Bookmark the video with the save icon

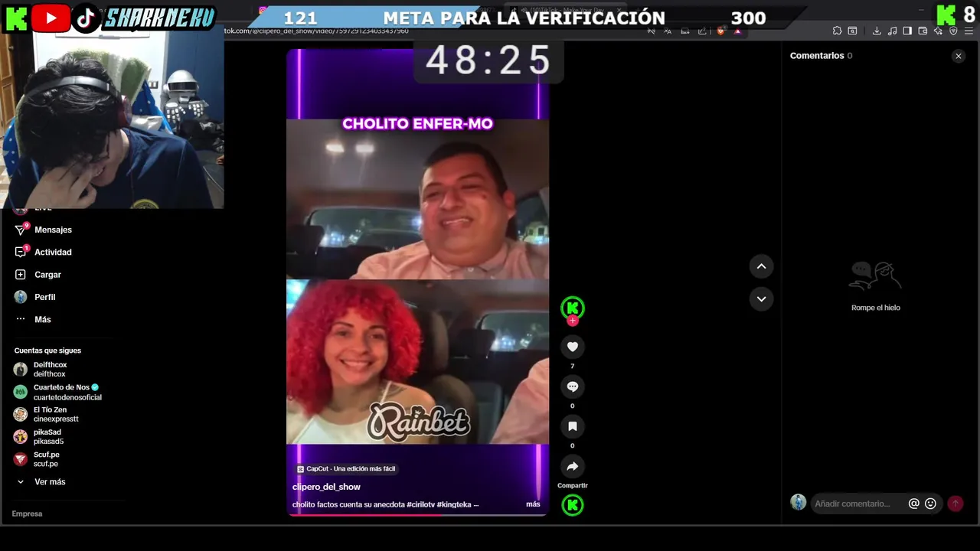(x=572, y=426)
